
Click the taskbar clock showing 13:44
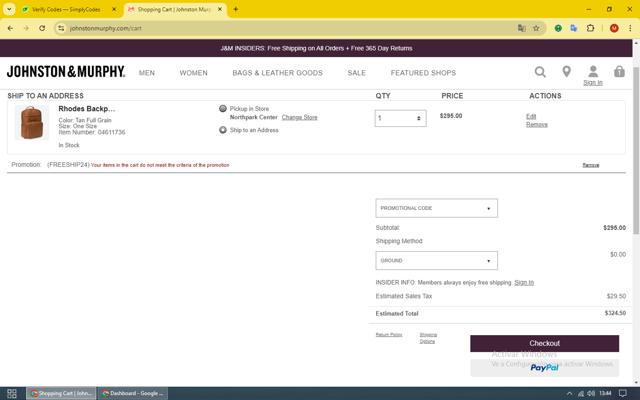(x=605, y=393)
